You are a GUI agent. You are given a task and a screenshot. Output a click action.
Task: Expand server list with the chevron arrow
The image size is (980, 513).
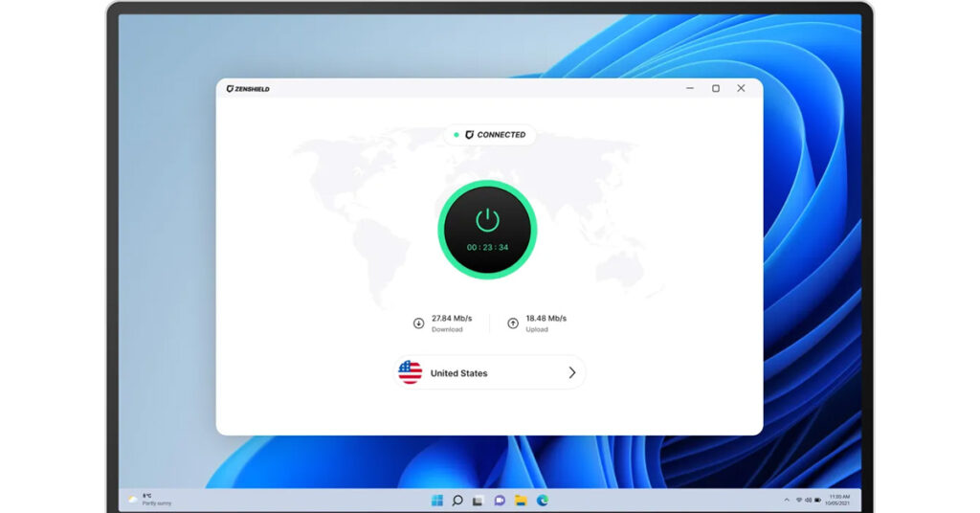[x=571, y=373]
